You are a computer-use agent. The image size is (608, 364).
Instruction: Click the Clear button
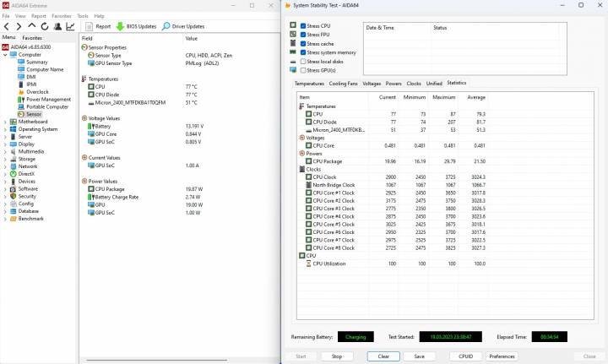pos(383,356)
